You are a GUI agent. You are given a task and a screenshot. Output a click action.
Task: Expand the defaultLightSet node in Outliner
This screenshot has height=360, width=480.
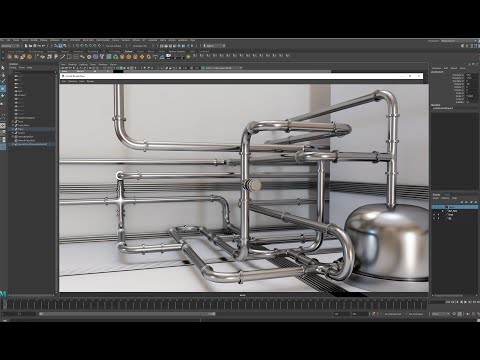click(x=13, y=136)
